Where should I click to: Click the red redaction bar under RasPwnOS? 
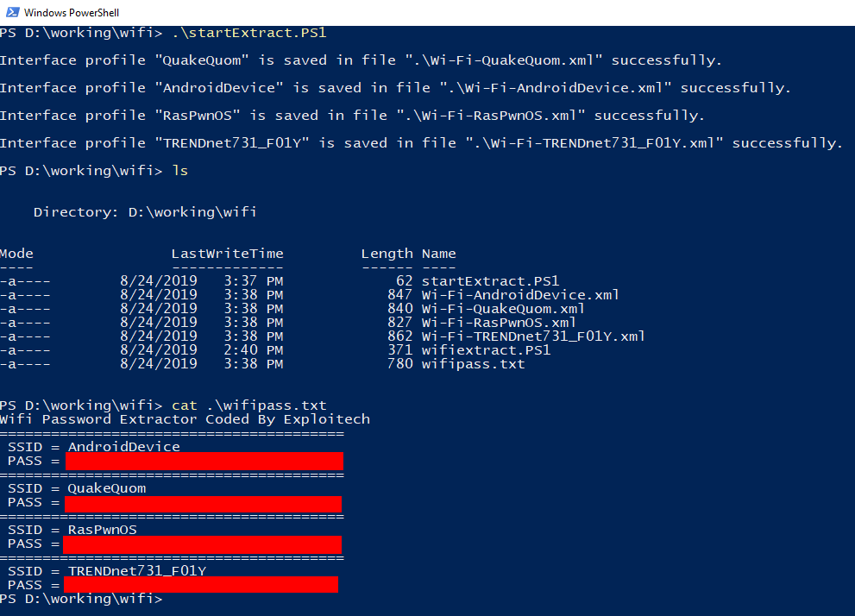pos(202,544)
